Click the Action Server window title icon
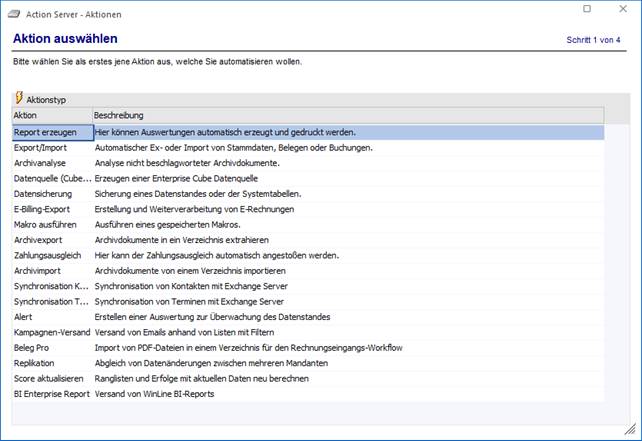This screenshot has height=441, width=642. click(14, 12)
